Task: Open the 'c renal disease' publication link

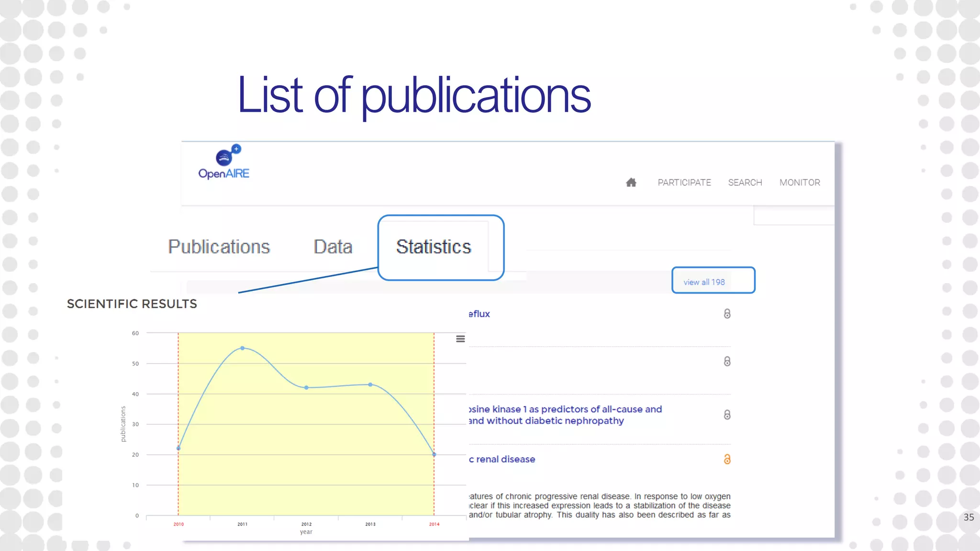Action: point(502,459)
